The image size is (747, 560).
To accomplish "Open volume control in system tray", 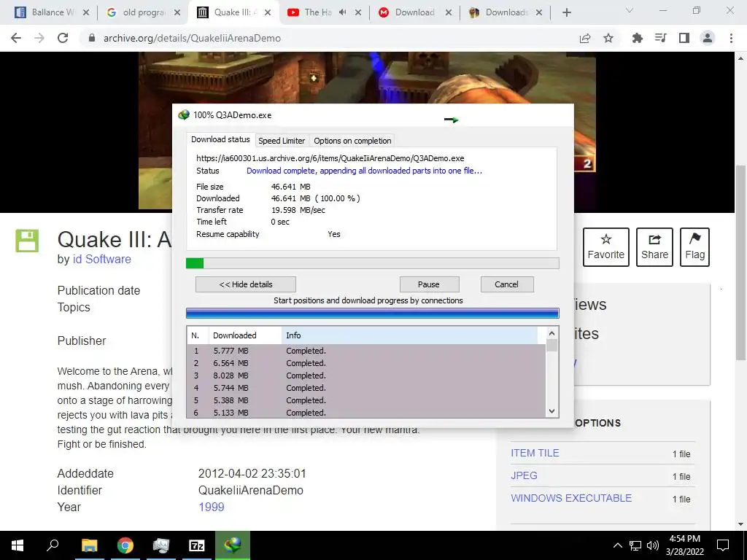I will [x=653, y=545].
